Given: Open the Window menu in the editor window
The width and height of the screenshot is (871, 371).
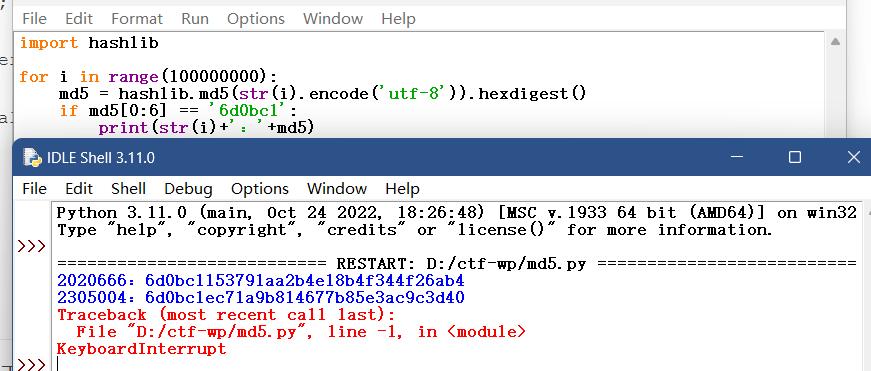Looking at the screenshot, I should 333,19.
